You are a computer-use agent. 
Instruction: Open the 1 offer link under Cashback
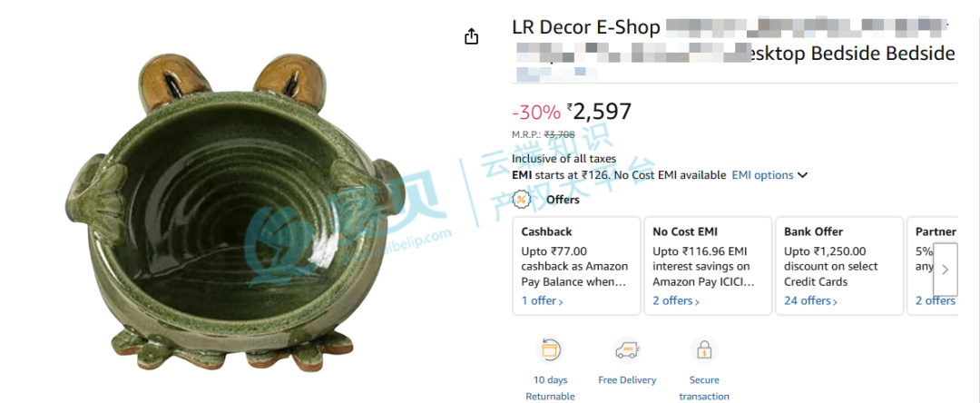pos(543,300)
